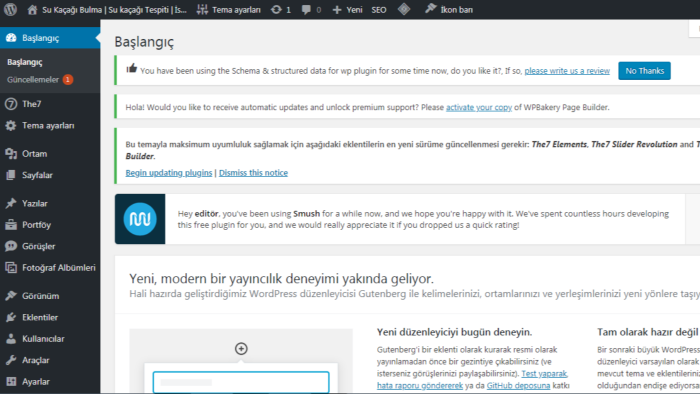Follow the please write us a review link
700x394 pixels.
[567, 71]
